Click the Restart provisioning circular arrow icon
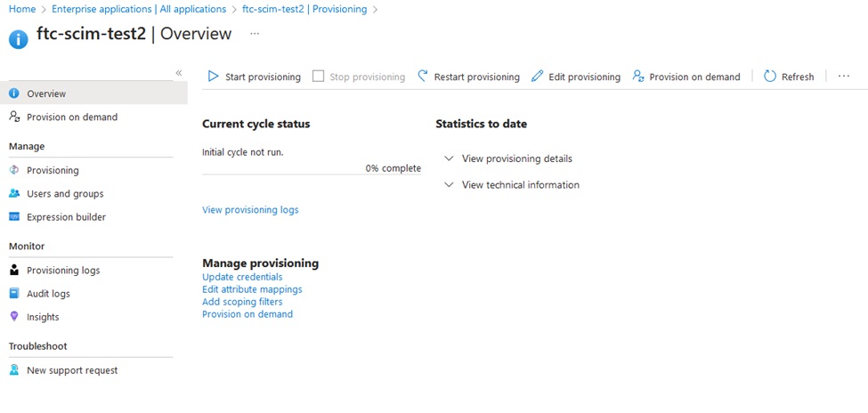 [423, 77]
